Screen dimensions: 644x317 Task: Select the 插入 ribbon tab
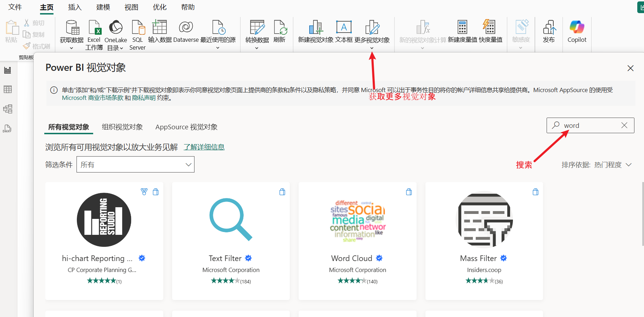point(75,7)
